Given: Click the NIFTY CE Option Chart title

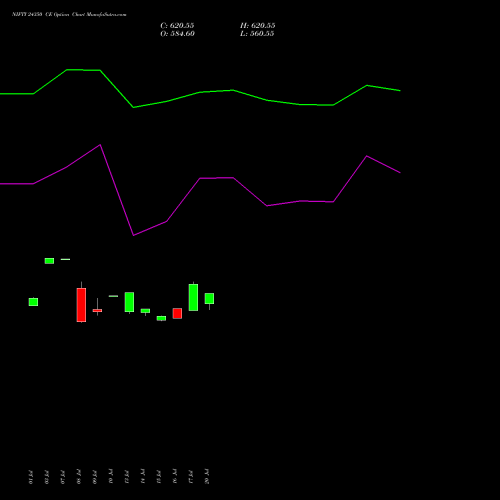Looking at the screenshot, I should [69, 15].
